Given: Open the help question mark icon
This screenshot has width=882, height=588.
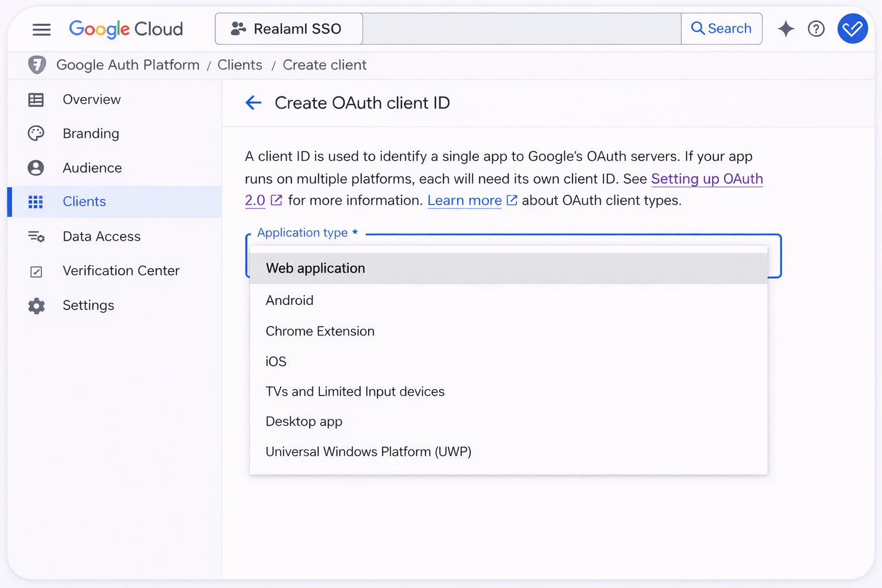Looking at the screenshot, I should pos(816,29).
